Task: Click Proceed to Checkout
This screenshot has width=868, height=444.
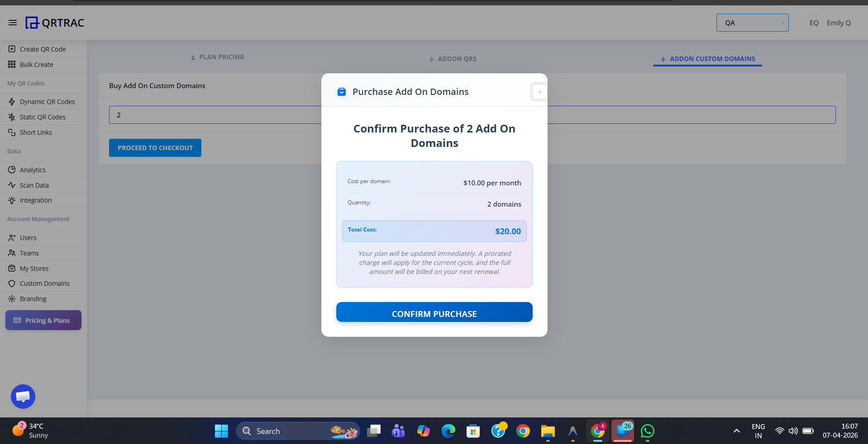Action: tap(155, 148)
